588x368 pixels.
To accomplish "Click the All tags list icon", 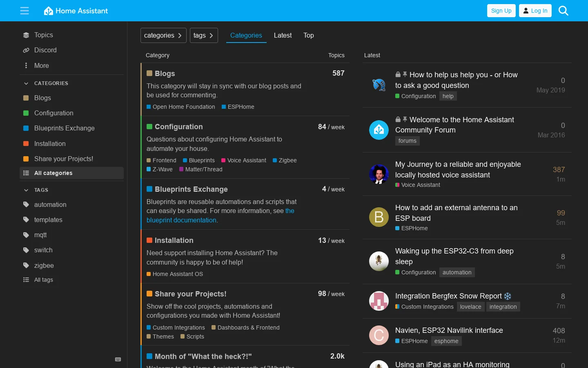I will (x=26, y=280).
